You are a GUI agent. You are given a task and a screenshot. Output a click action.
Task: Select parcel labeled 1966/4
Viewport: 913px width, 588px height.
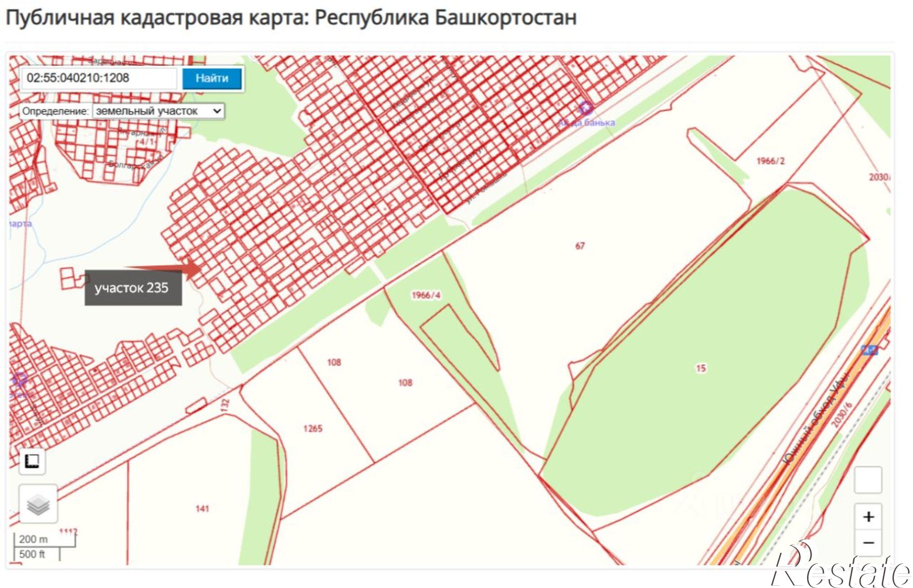(426, 295)
